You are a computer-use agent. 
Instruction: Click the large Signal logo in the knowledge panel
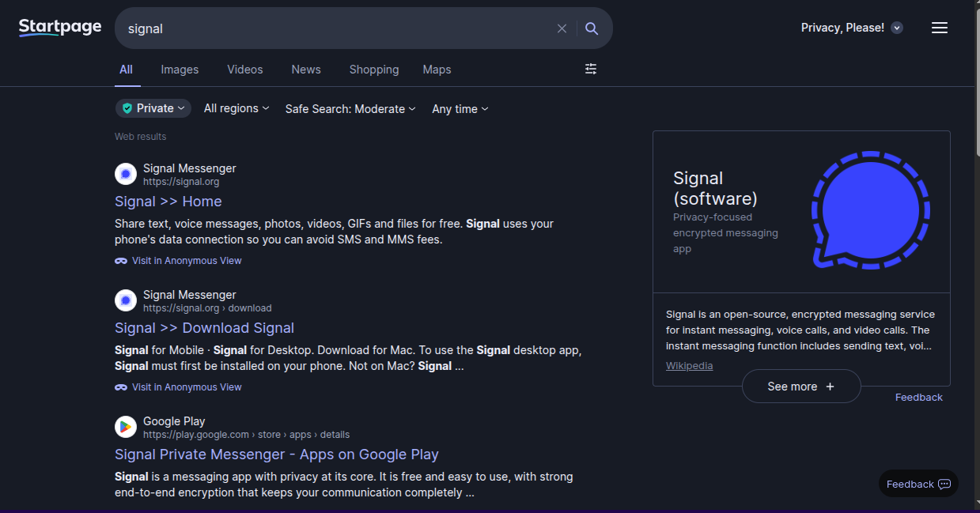point(870,210)
